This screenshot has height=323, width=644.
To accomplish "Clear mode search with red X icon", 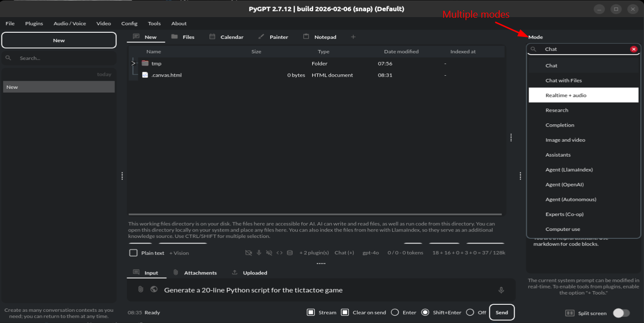I will coord(634,49).
